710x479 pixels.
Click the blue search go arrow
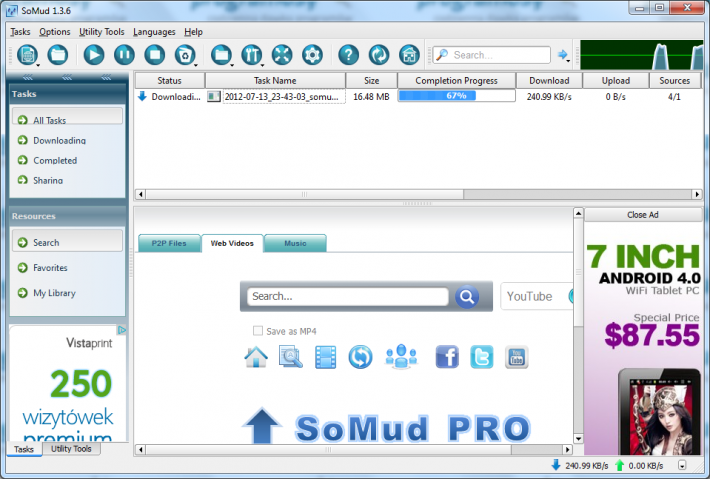tap(562, 55)
